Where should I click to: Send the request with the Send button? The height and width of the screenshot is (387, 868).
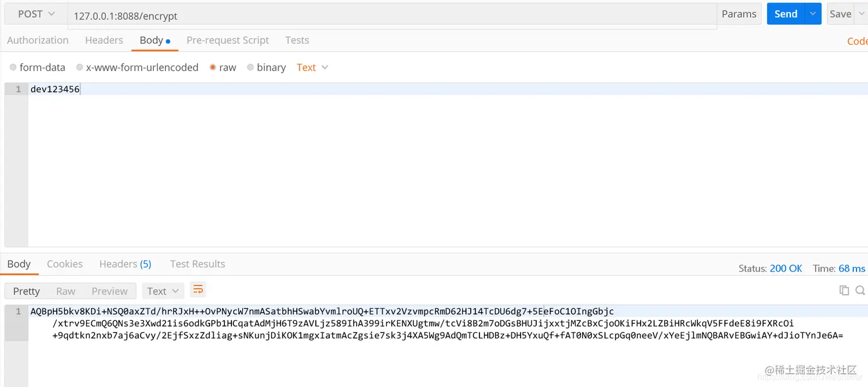(x=785, y=14)
